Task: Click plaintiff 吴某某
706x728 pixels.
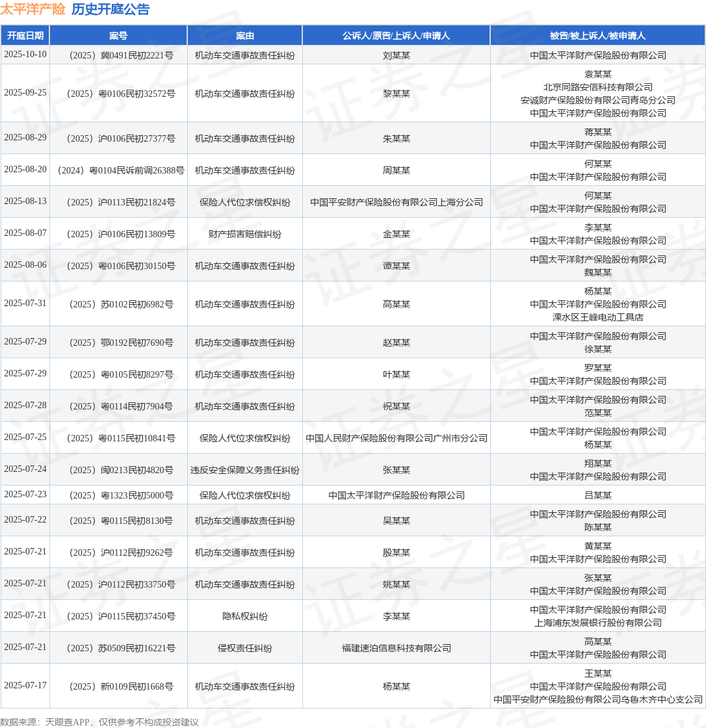Action: [396, 521]
